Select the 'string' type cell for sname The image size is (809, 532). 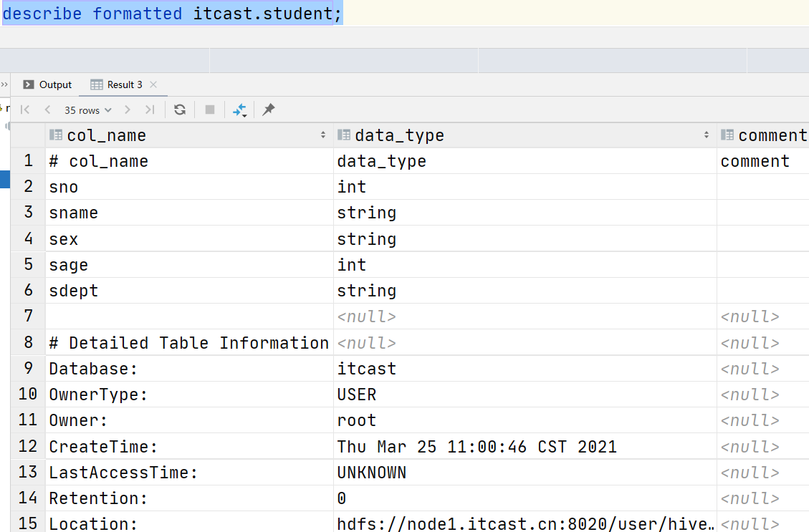525,213
